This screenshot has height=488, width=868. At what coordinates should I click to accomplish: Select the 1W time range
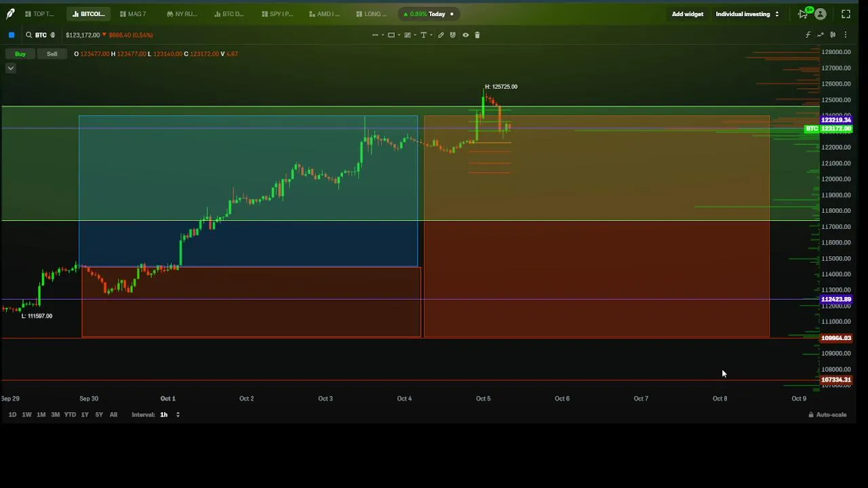[26, 415]
